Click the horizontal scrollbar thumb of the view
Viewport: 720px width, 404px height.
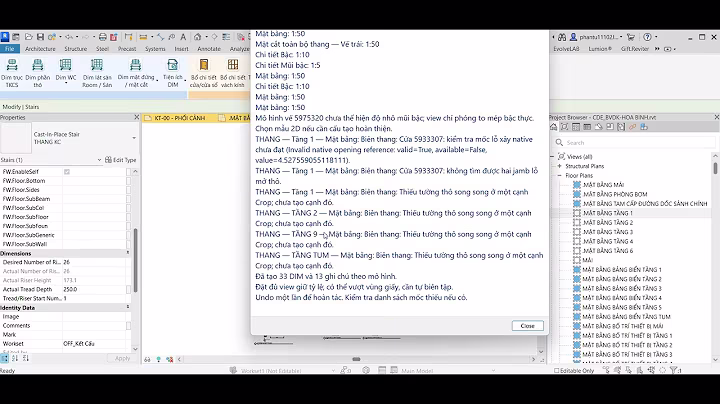click(x=356, y=359)
